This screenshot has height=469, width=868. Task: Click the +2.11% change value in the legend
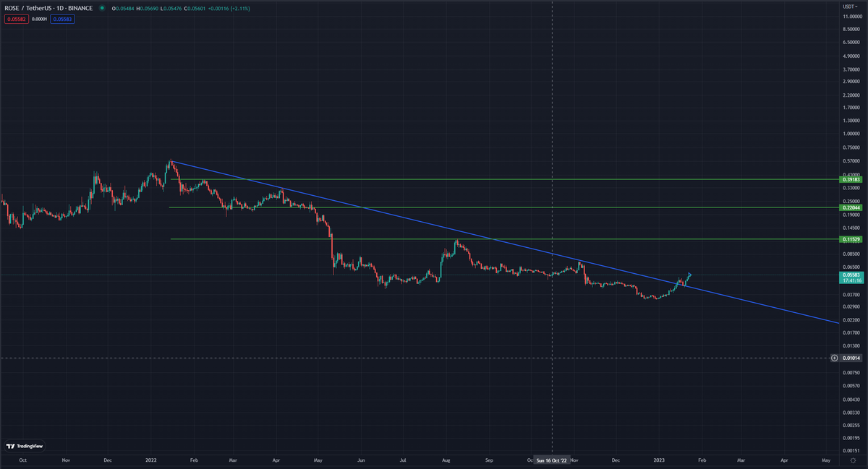[x=239, y=8]
